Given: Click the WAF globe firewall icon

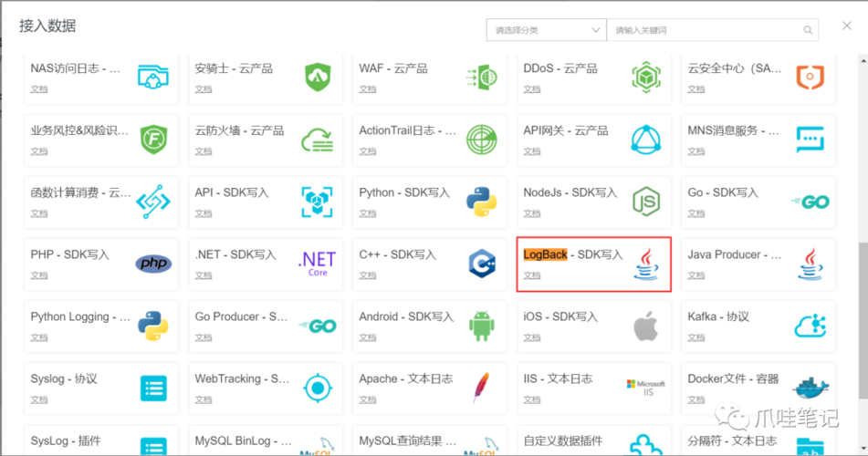Looking at the screenshot, I should [482, 78].
